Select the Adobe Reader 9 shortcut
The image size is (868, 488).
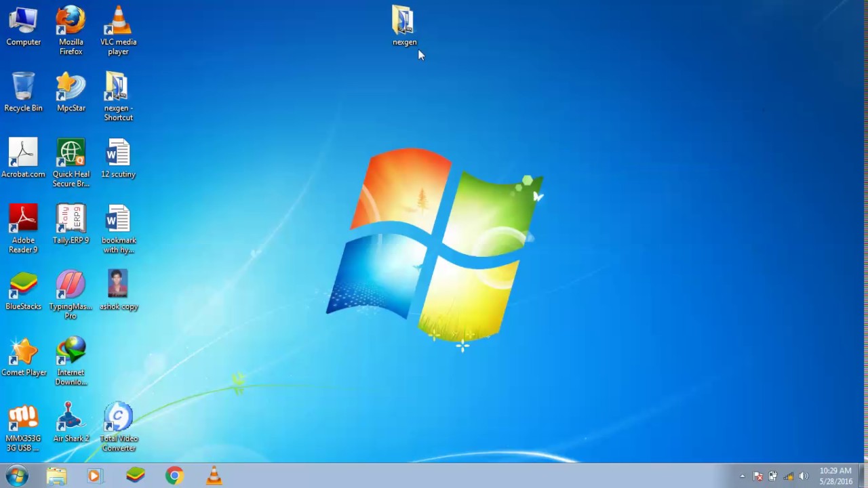[x=23, y=229]
